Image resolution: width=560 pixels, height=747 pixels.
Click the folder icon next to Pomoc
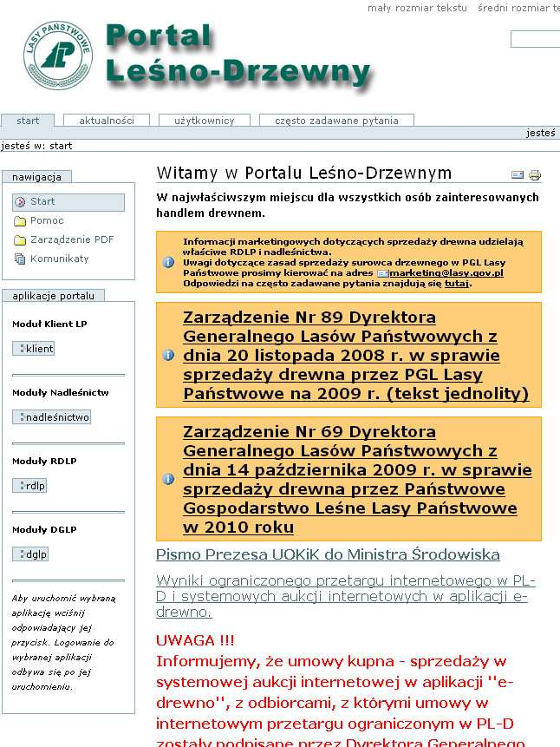20,221
